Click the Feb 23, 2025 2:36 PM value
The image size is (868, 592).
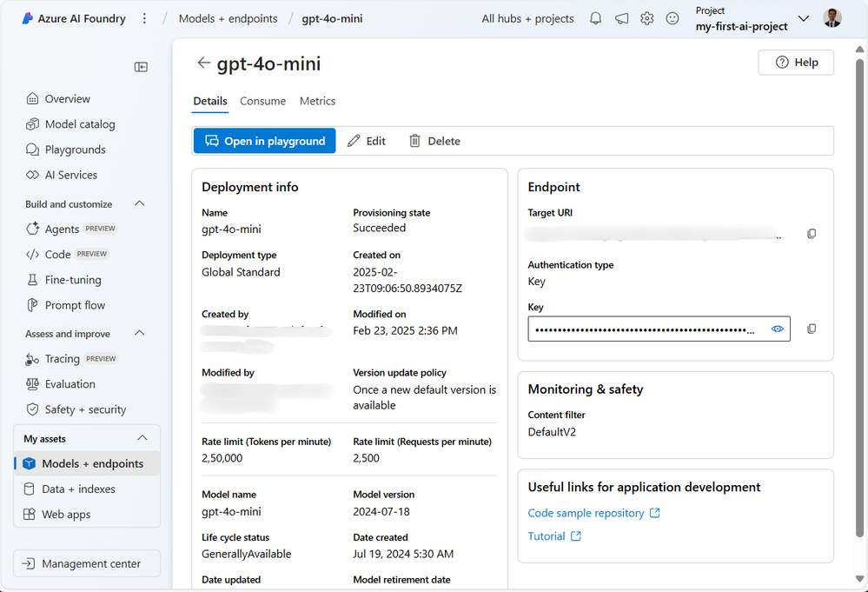pos(405,330)
